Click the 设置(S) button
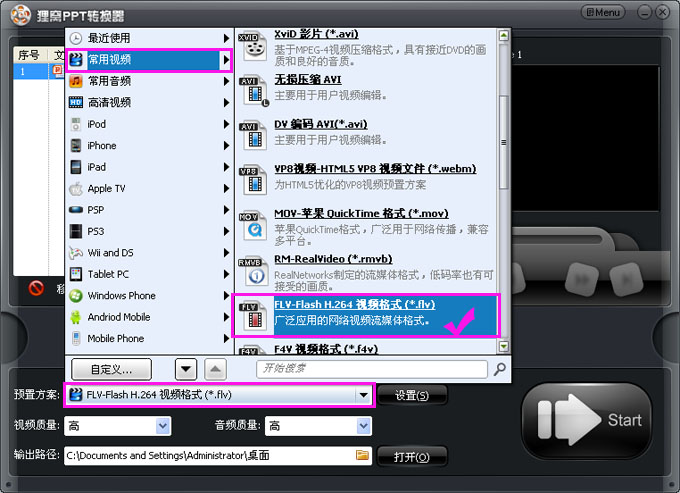The width and height of the screenshot is (680, 493). [x=412, y=395]
